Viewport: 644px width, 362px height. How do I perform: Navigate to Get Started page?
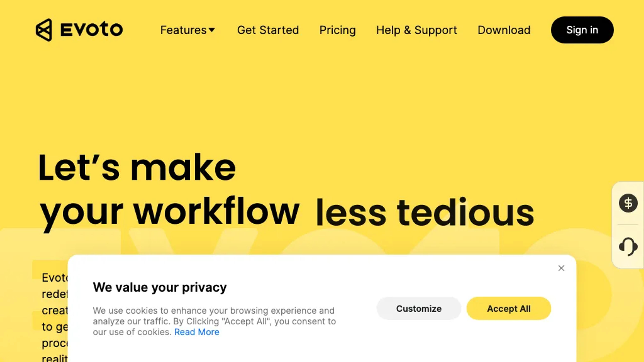pos(268,30)
